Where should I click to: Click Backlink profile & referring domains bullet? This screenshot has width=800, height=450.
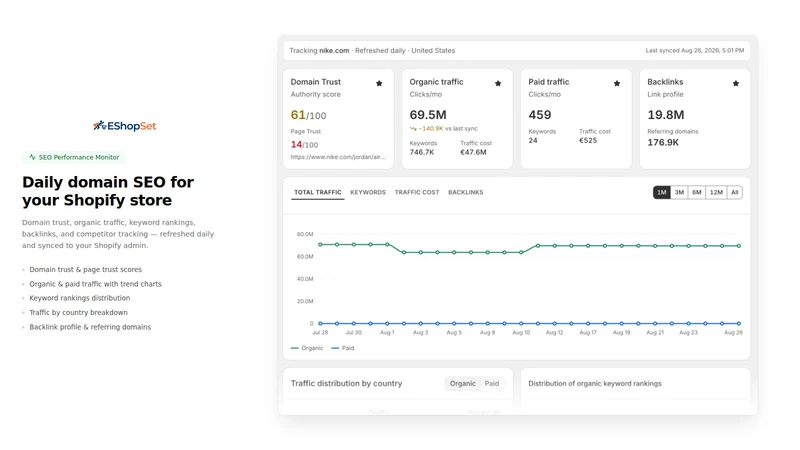pyautogui.click(x=90, y=327)
